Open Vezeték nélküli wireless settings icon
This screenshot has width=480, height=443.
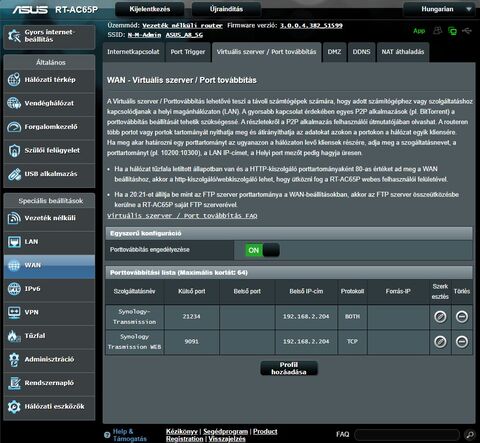pos(14,218)
